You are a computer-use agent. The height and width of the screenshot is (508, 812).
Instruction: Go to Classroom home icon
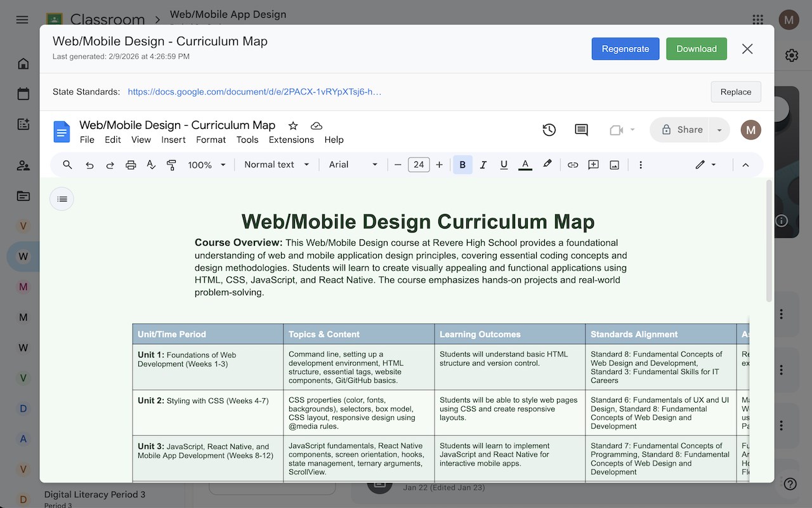(x=23, y=63)
